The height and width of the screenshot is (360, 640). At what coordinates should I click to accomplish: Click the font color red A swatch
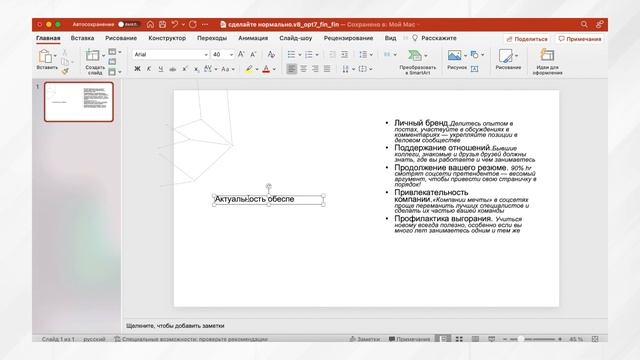tap(266, 69)
